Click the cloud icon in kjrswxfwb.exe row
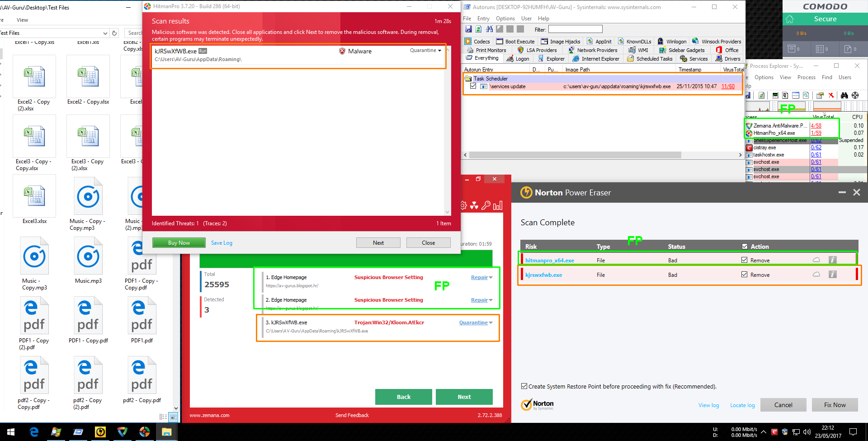The height and width of the screenshot is (441, 868). pyautogui.click(x=816, y=275)
